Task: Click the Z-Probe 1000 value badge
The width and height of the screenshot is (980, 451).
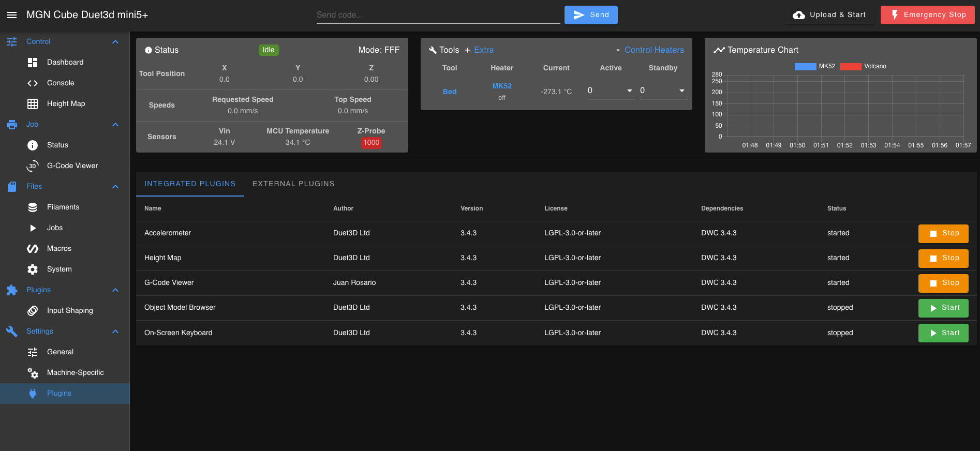Action: (372, 143)
